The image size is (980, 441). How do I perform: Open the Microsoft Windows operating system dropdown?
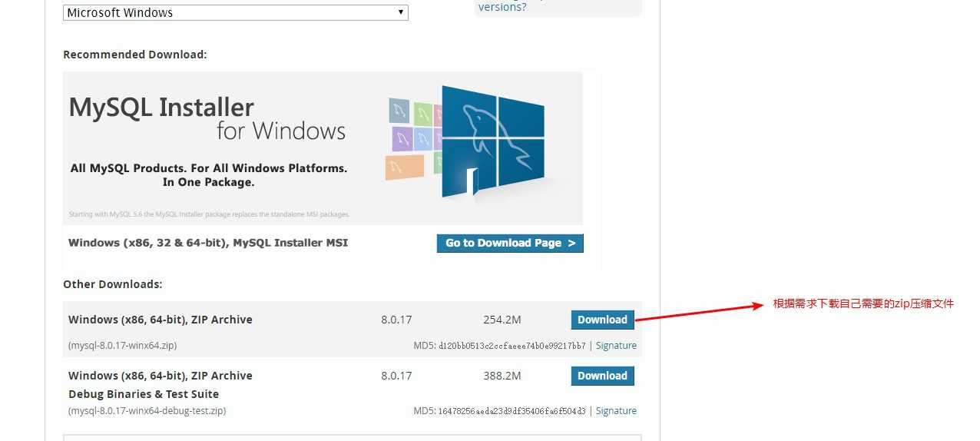[x=235, y=12]
